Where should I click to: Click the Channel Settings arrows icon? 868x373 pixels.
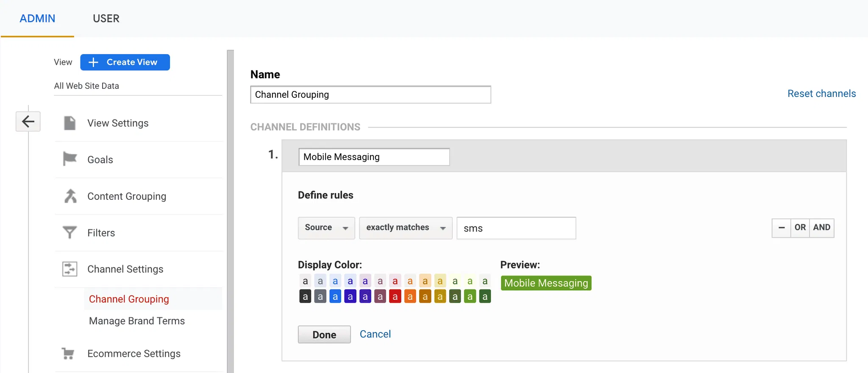(70, 269)
